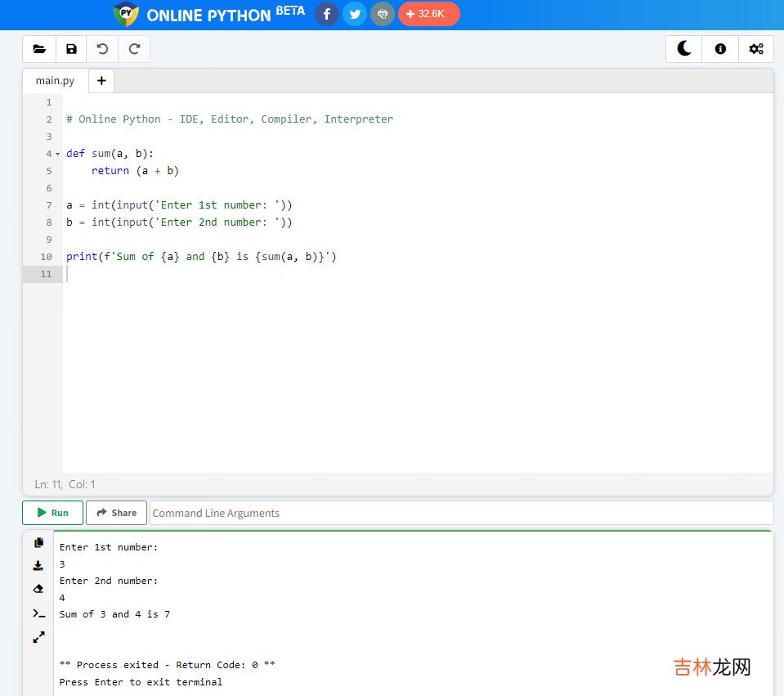Click the Share button
Image resolution: width=784 pixels, height=696 pixels.
pos(116,513)
